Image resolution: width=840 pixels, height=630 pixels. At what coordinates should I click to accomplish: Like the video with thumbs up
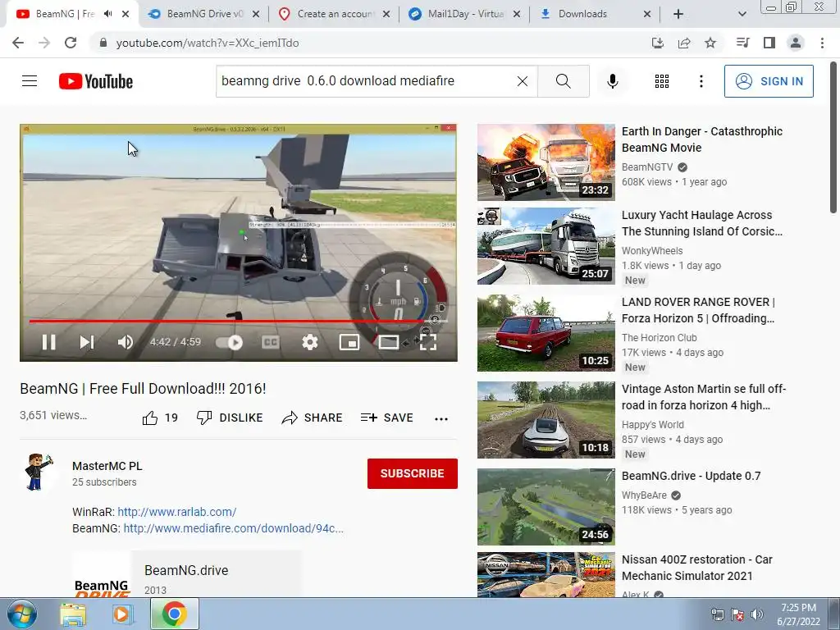pyautogui.click(x=160, y=418)
